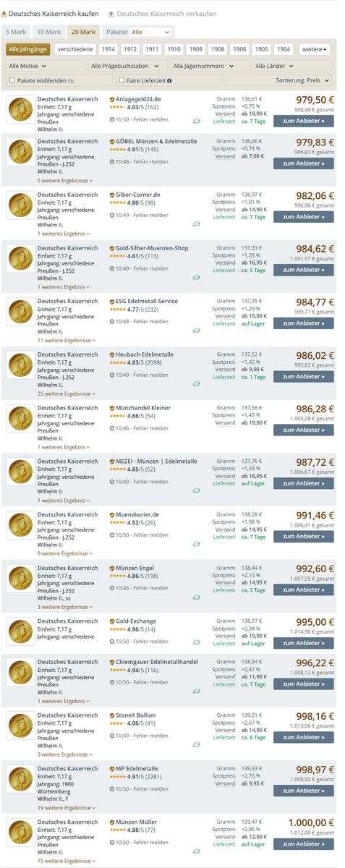Select the 5 Mark tab
Image resolution: width=345 pixels, height=868 pixels.
tap(17, 32)
